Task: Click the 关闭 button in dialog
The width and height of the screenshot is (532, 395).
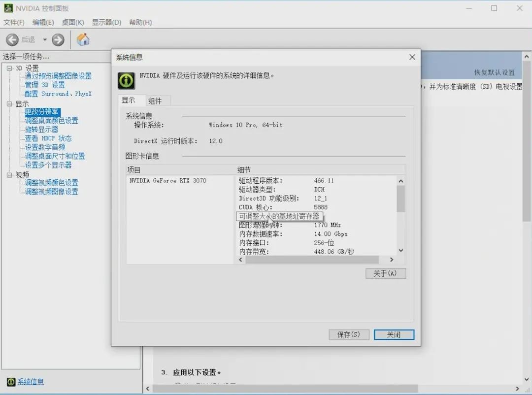Action: tap(394, 334)
